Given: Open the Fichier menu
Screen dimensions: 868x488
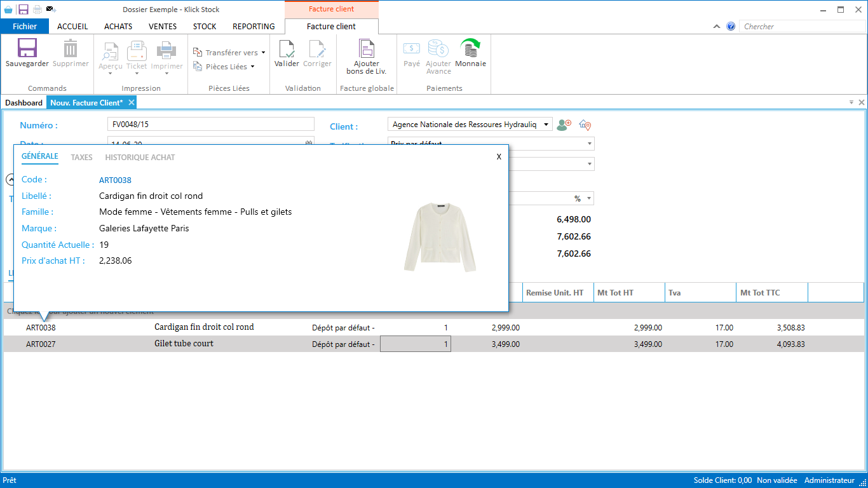Looking at the screenshot, I should [x=25, y=27].
